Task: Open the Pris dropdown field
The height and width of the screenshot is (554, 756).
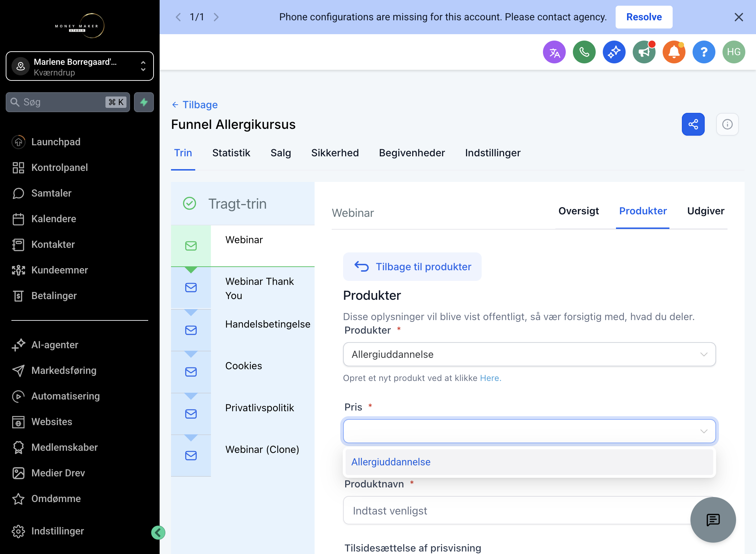Action: pos(529,431)
